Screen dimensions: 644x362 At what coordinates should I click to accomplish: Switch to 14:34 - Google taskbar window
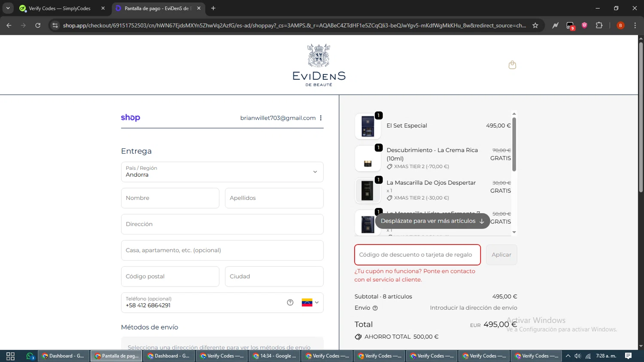point(274,356)
